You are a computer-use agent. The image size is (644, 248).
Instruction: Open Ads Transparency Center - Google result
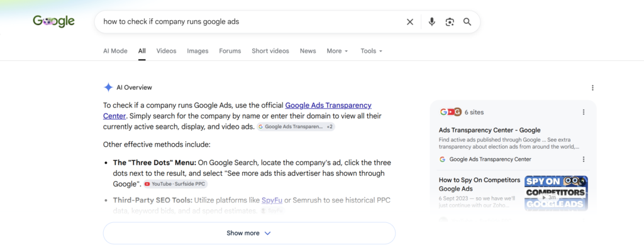pyautogui.click(x=489, y=131)
